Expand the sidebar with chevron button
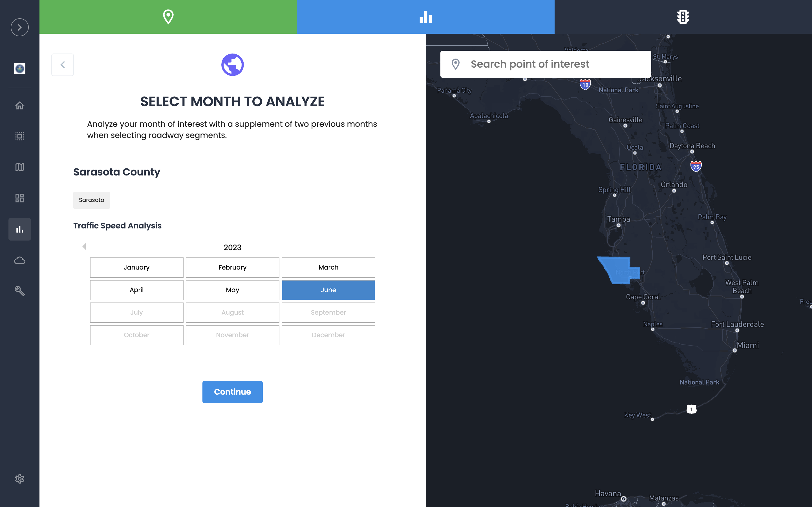The image size is (812, 507). point(19,27)
